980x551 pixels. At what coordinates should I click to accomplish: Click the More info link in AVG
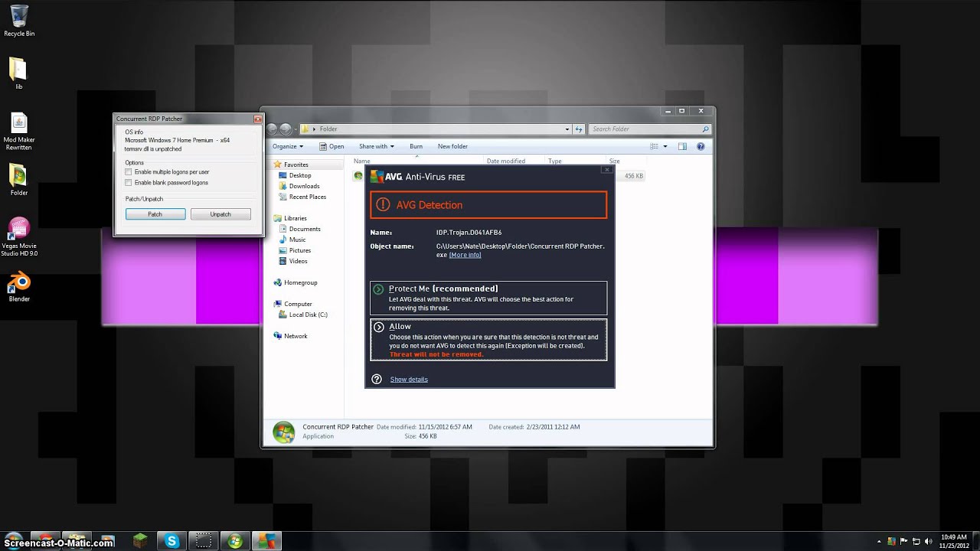click(465, 255)
